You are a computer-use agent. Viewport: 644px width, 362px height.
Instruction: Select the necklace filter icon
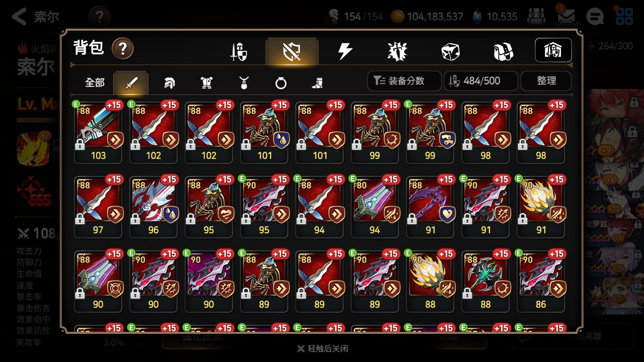coord(244,83)
